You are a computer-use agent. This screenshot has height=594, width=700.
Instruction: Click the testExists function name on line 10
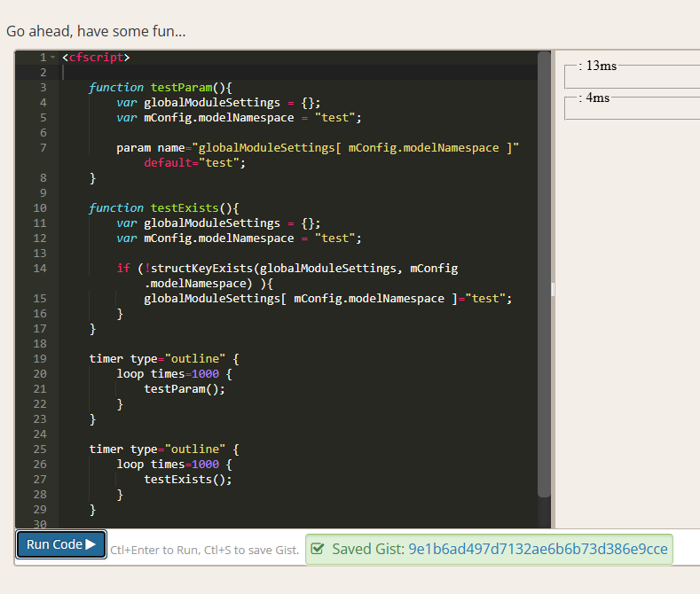(x=185, y=207)
